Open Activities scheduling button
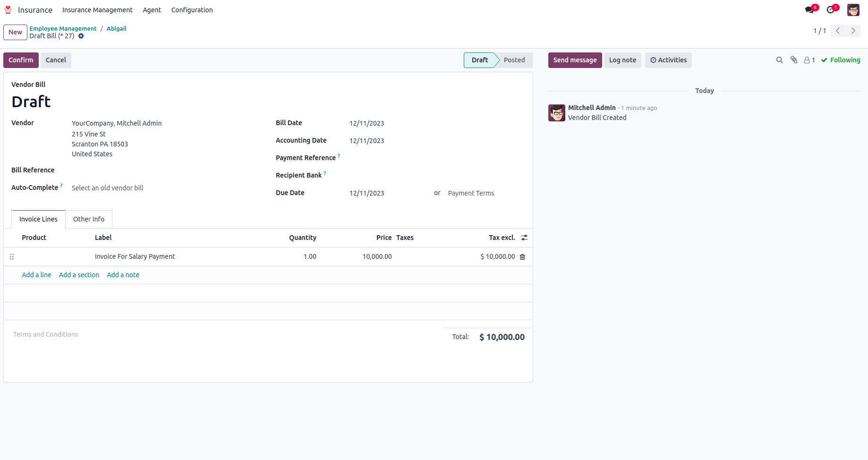The width and height of the screenshot is (868, 460). [668, 60]
